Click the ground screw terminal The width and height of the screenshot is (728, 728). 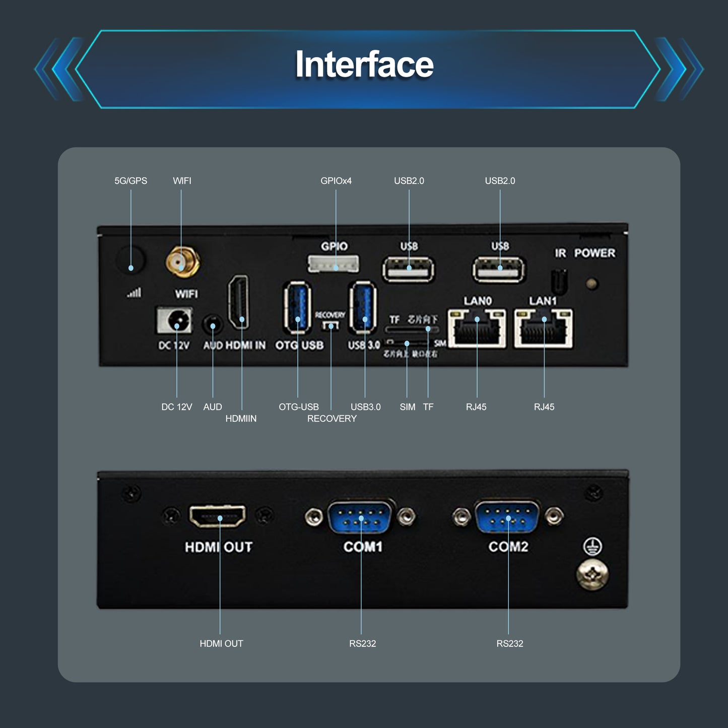(x=592, y=575)
